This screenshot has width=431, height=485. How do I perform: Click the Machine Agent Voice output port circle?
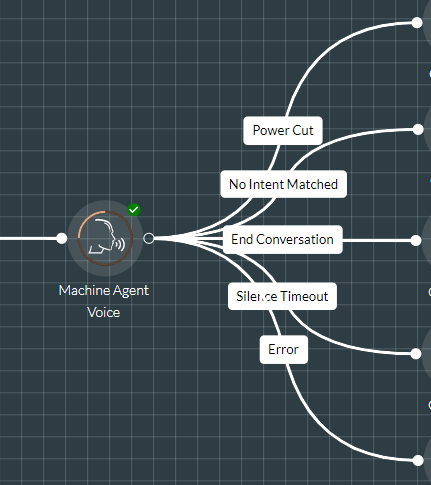coord(149,238)
